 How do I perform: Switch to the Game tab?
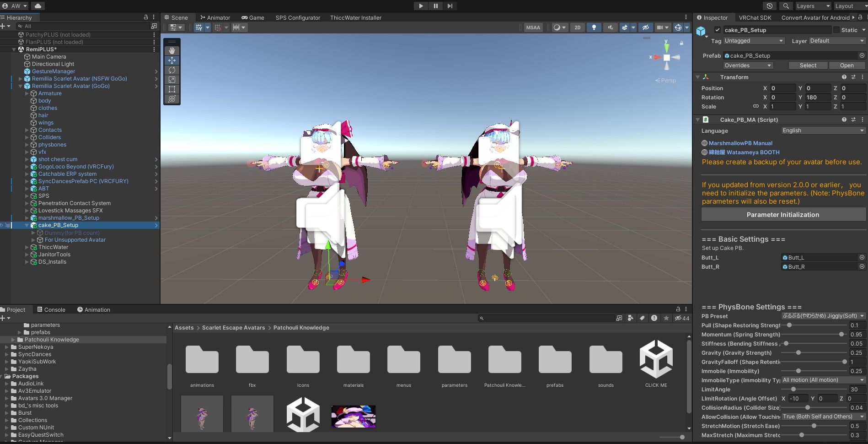(253, 17)
